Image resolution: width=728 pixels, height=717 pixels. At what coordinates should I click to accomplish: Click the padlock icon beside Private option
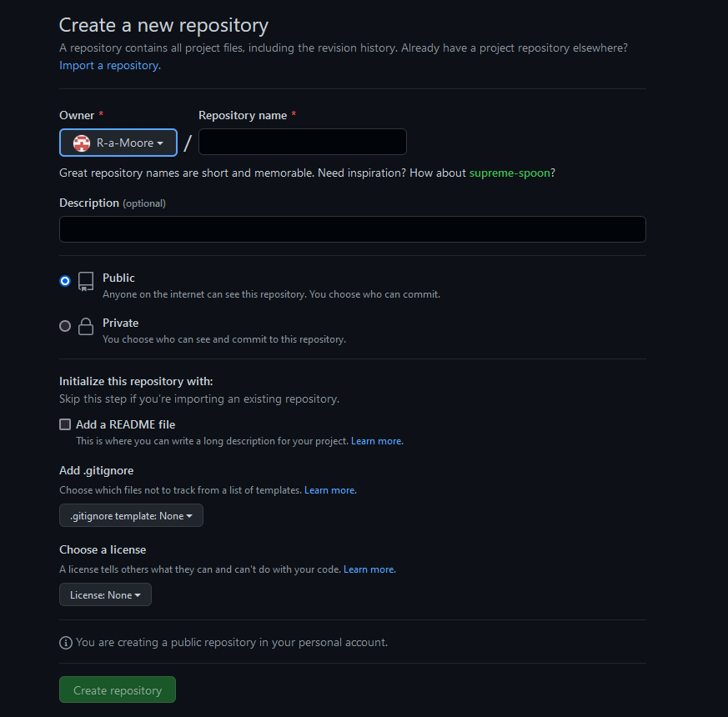[86, 326]
